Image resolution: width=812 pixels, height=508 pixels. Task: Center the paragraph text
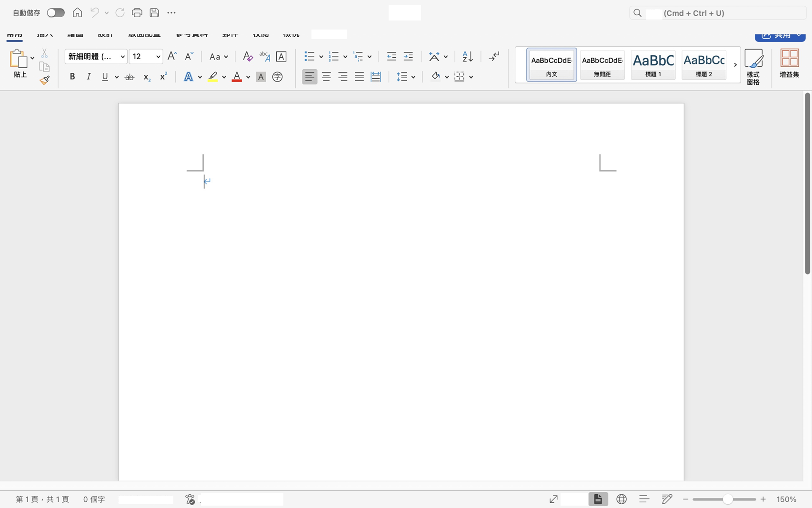pos(326,77)
